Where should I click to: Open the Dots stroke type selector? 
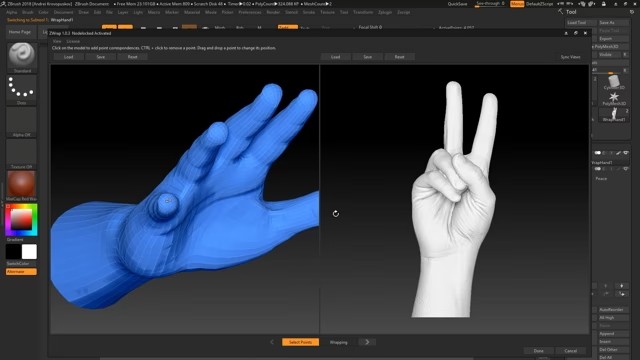point(22,89)
